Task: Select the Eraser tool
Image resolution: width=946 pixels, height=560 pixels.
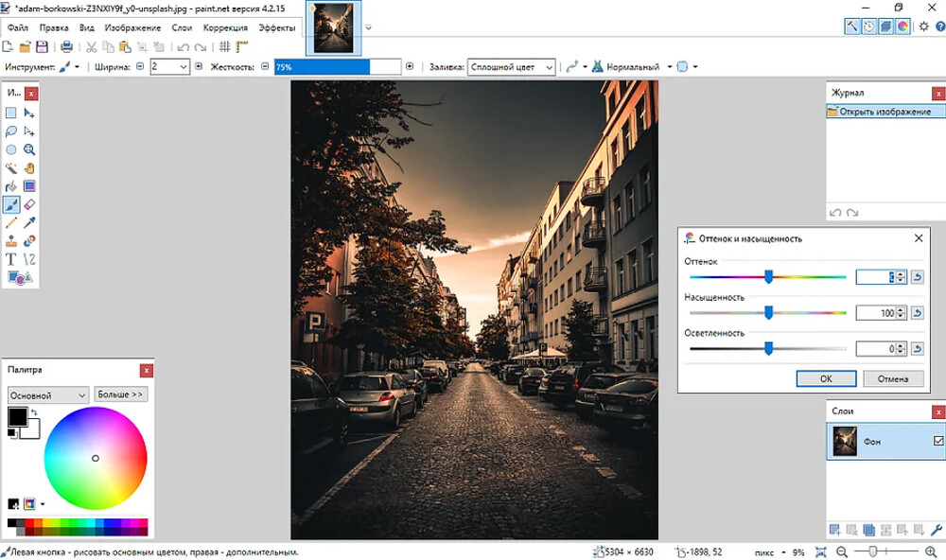Action: tap(29, 204)
